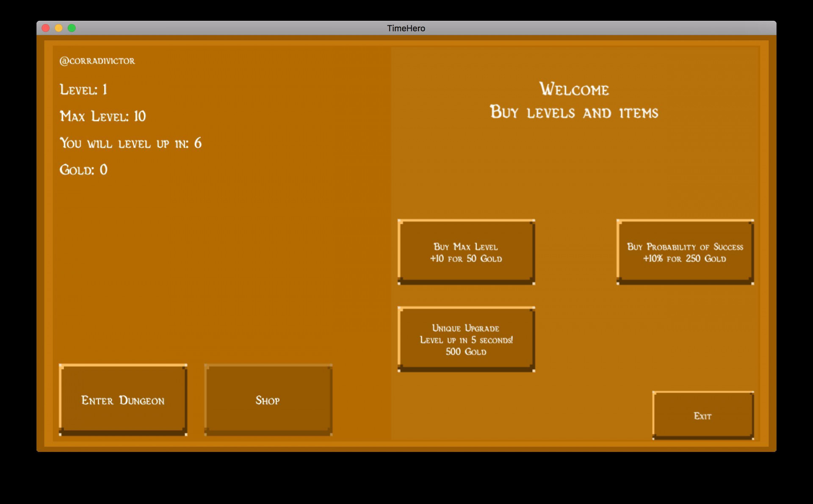
Task: Minimize the window with yellow button
Action: pyautogui.click(x=59, y=28)
